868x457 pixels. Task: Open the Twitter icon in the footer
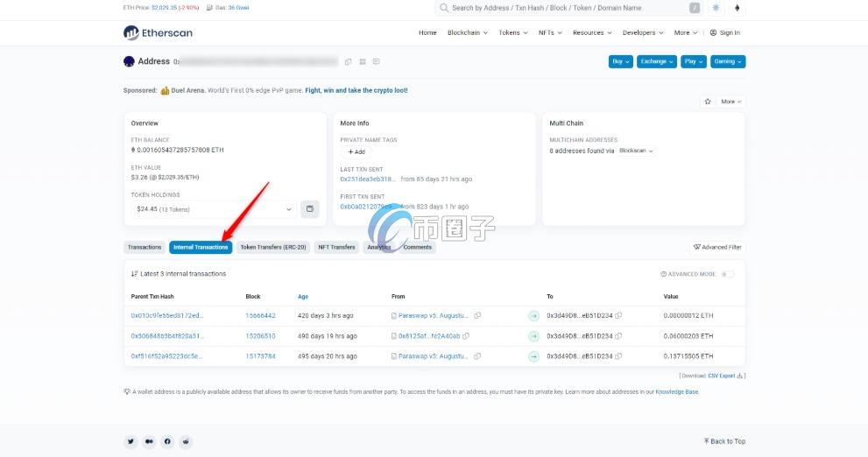pos(131,441)
